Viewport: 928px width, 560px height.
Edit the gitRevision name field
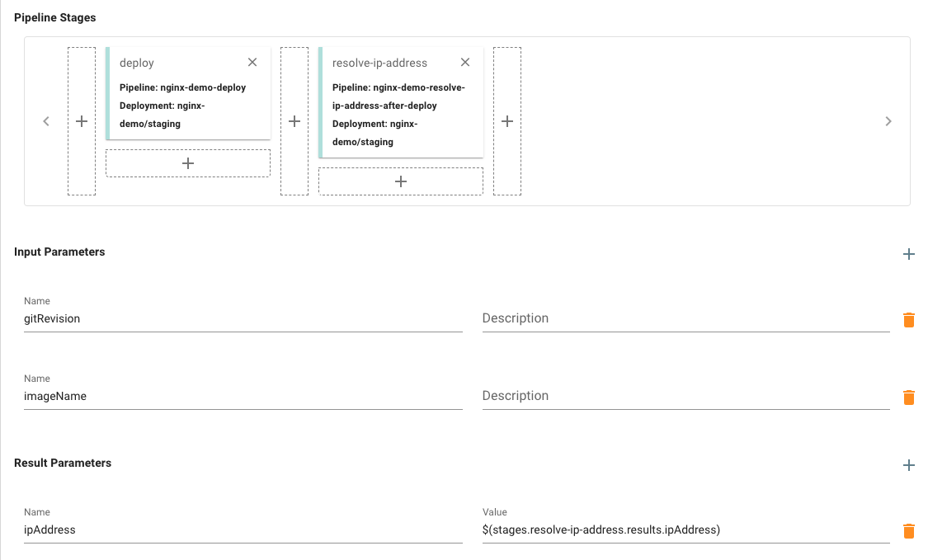pos(243,318)
